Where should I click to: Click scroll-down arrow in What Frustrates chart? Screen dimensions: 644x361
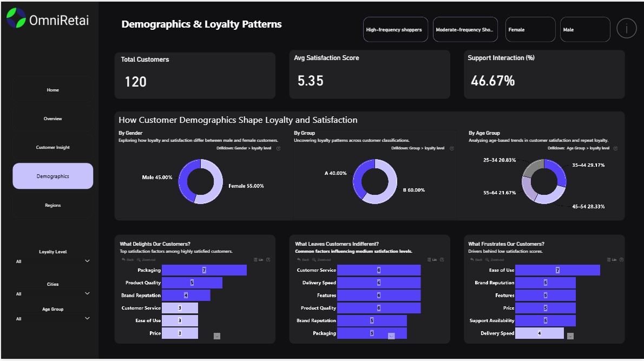coord(570,336)
